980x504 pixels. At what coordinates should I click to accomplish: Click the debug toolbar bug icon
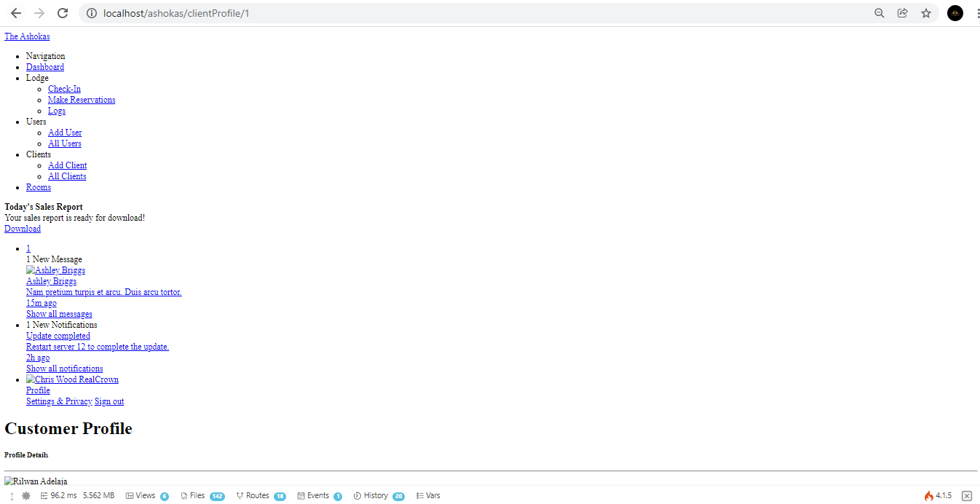(x=26, y=496)
